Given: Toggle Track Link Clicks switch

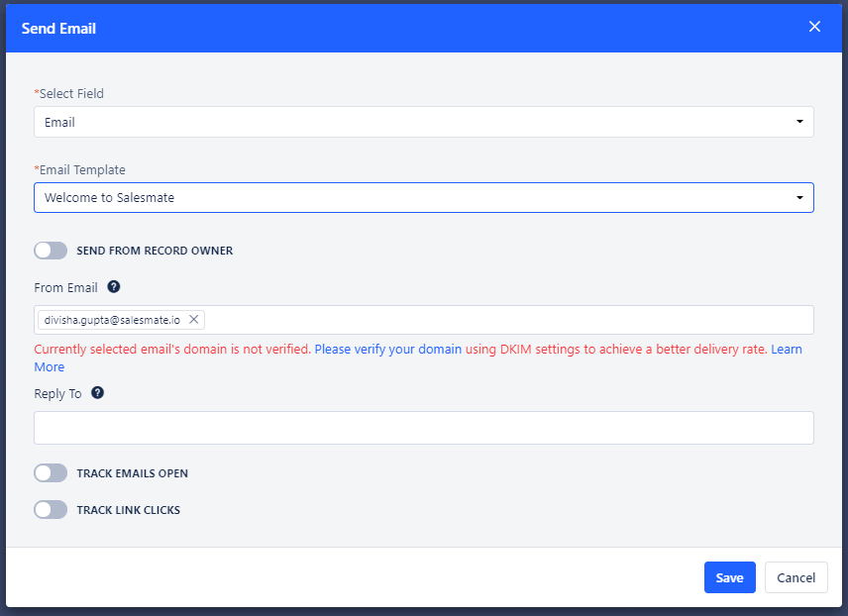Looking at the screenshot, I should (51, 509).
